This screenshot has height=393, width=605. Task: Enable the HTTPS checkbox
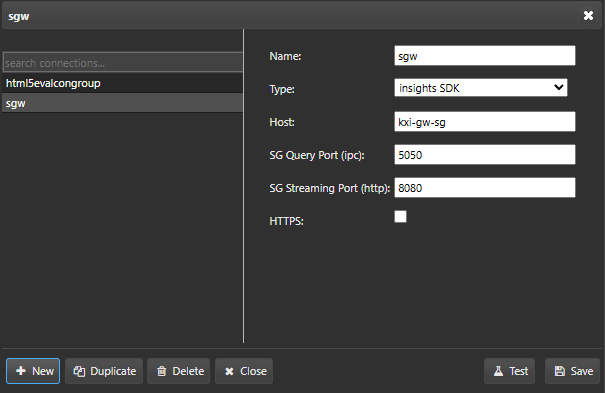pos(401,216)
